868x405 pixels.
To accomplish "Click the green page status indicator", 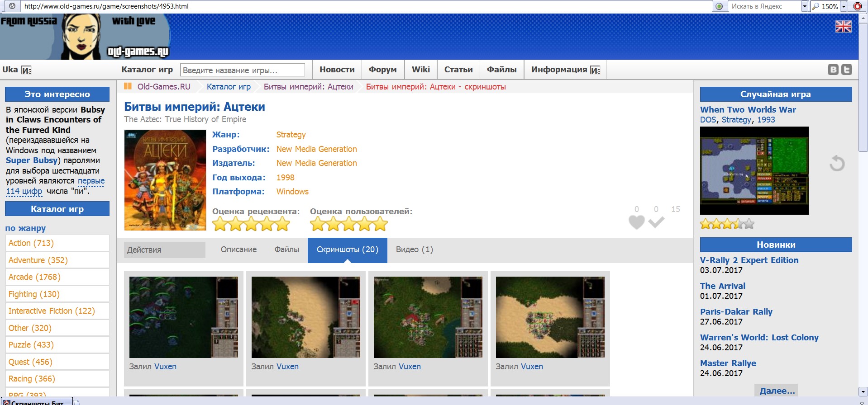I will click(x=719, y=6).
